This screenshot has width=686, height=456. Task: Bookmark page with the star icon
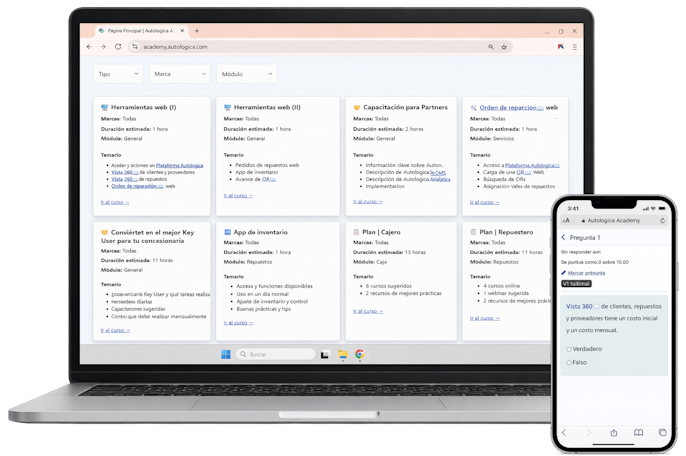504,47
